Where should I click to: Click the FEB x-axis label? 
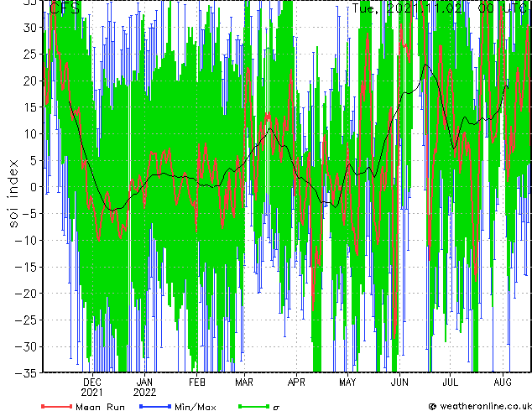click(x=197, y=382)
